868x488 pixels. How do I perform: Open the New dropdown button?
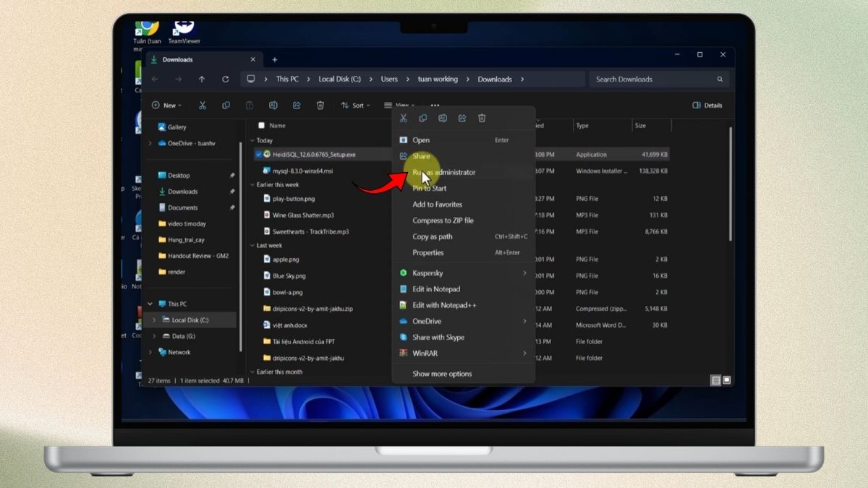pyautogui.click(x=167, y=106)
